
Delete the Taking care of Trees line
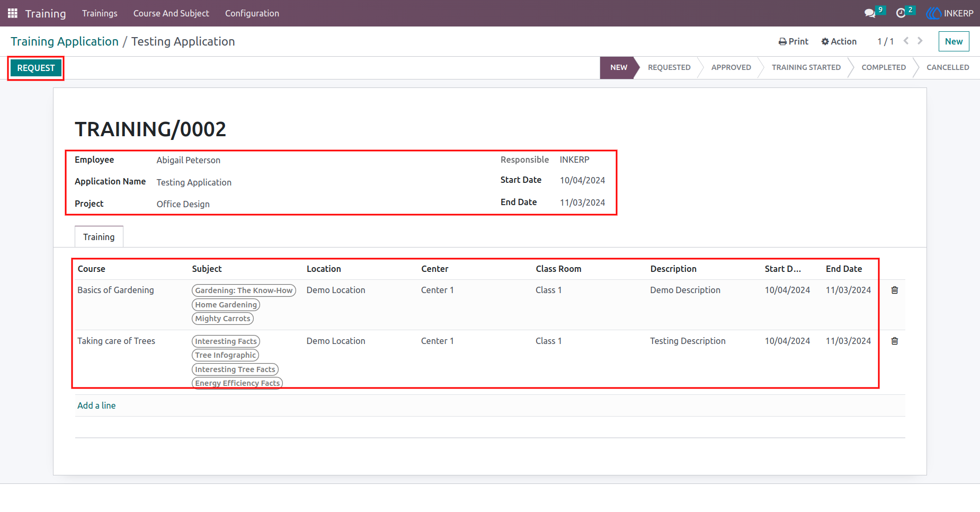click(895, 341)
